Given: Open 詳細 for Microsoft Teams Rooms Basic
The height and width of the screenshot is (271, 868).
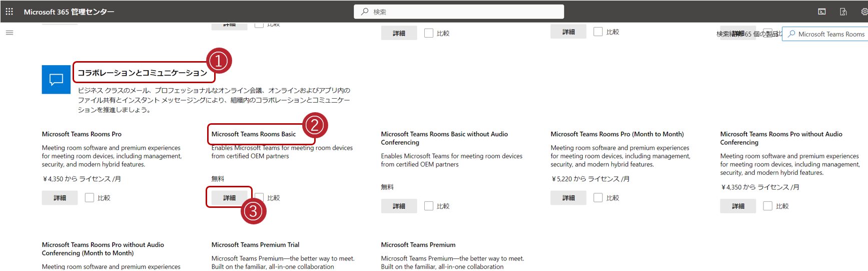Looking at the screenshot, I should click(230, 198).
